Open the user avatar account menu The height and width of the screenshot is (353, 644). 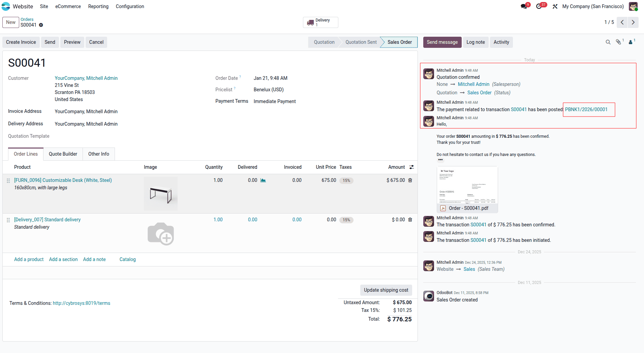click(x=633, y=6)
